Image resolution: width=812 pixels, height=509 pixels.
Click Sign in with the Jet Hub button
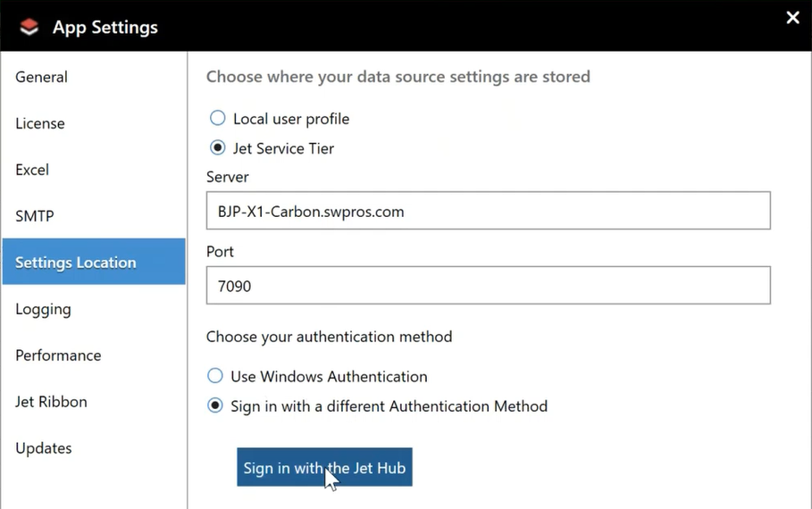pyautogui.click(x=324, y=467)
